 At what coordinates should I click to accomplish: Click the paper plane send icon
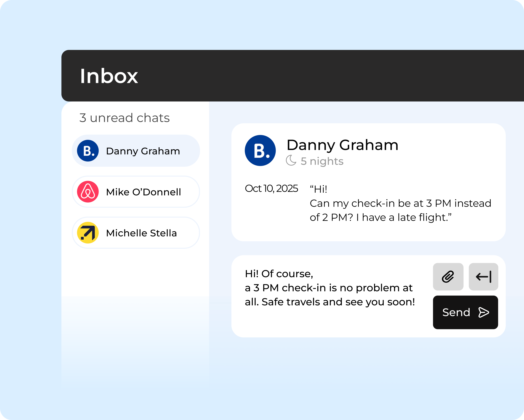point(483,312)
